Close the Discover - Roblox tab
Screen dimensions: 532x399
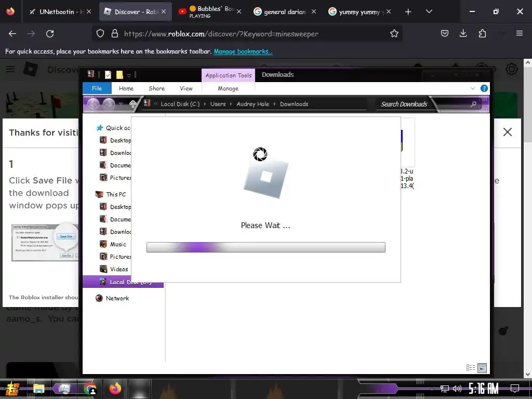coord(164,12)
